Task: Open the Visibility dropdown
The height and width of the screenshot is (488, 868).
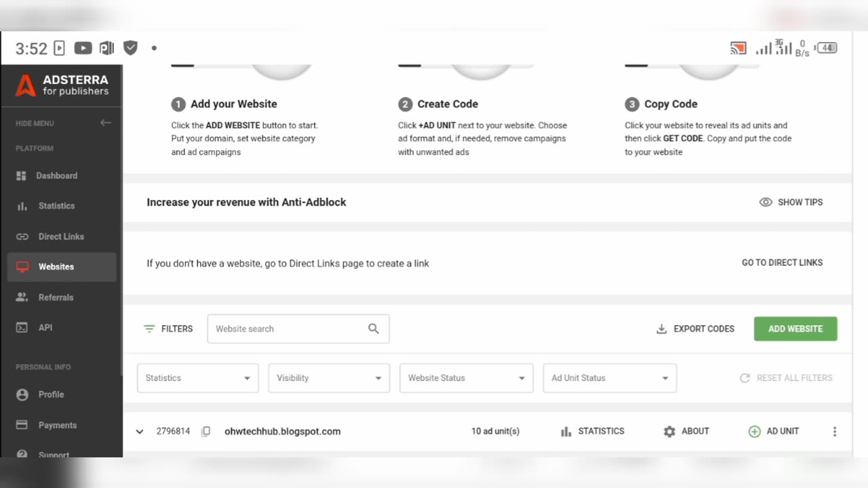Action: pos(329,378)
